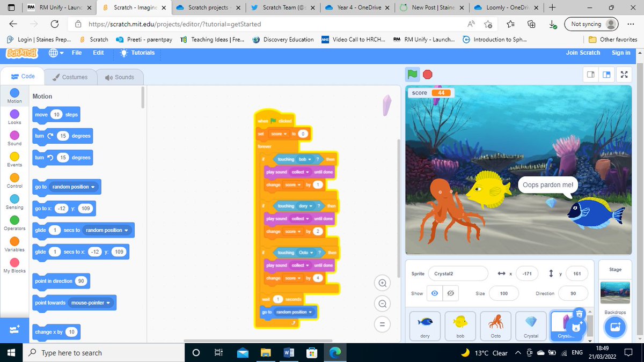Screen dimensions: 644x362
Task: Enter full screen stage mode
Action: 624,75
